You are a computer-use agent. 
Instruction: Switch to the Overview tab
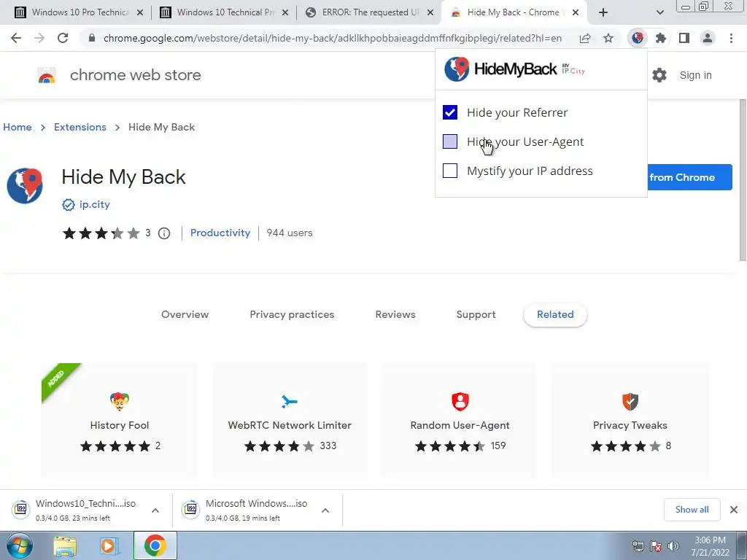[x=185, y=314]
